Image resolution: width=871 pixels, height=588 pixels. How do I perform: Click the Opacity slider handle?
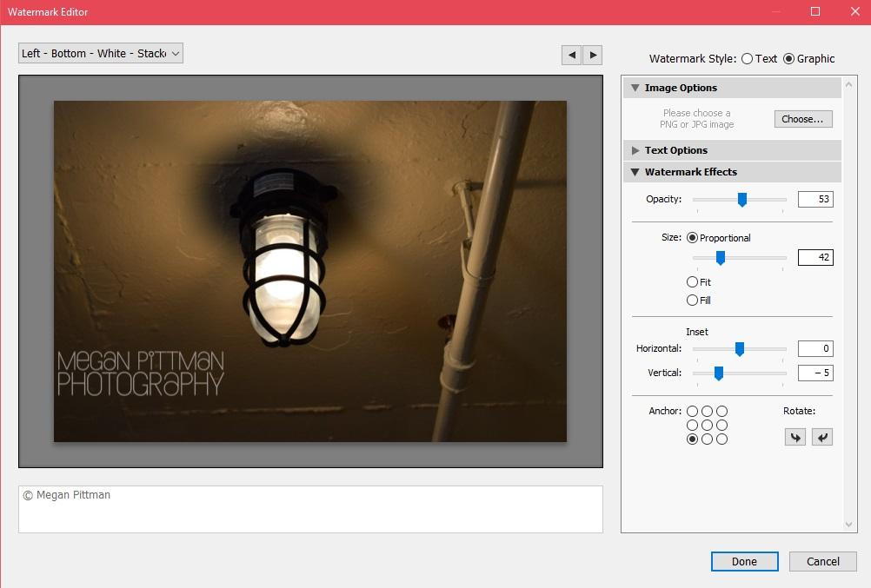coord(742,200)
